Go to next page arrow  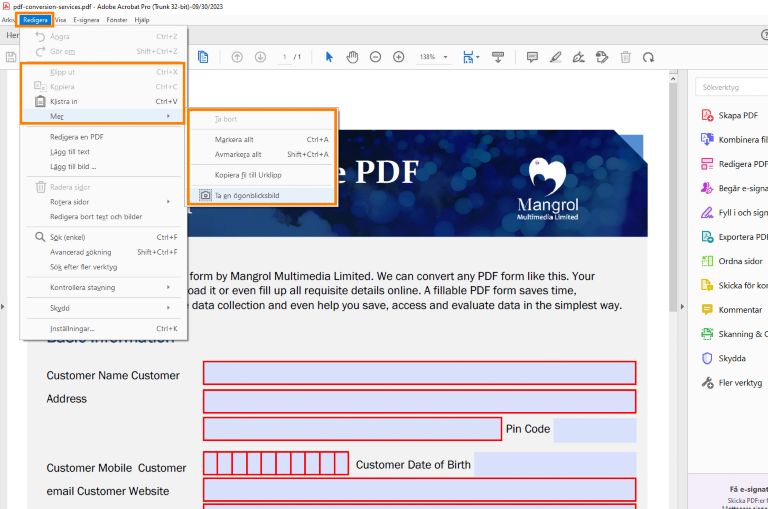pos(261,57)
